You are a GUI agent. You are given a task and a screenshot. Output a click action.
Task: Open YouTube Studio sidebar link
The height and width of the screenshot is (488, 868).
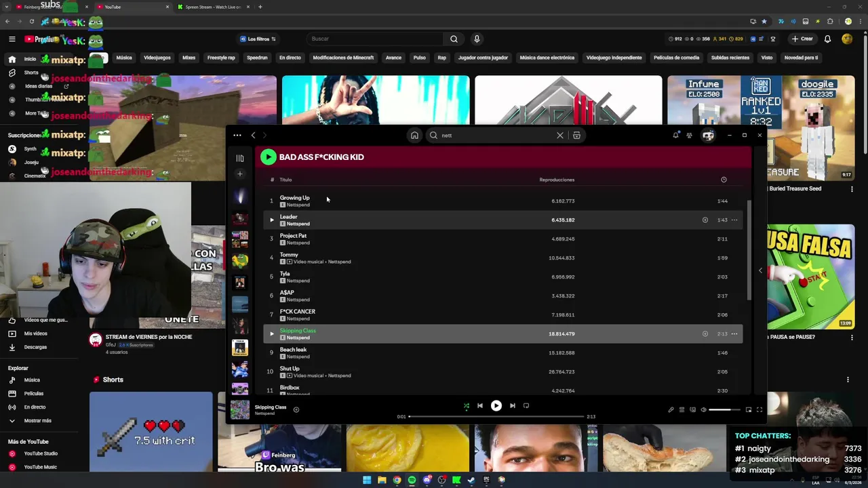coord(41,453)
